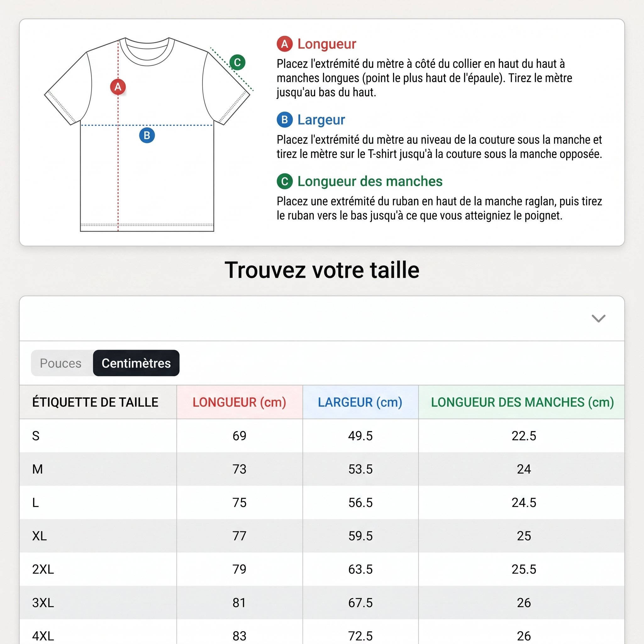Select the Centimètres unit toggle

pyautogui.click(x=136, y=363)
